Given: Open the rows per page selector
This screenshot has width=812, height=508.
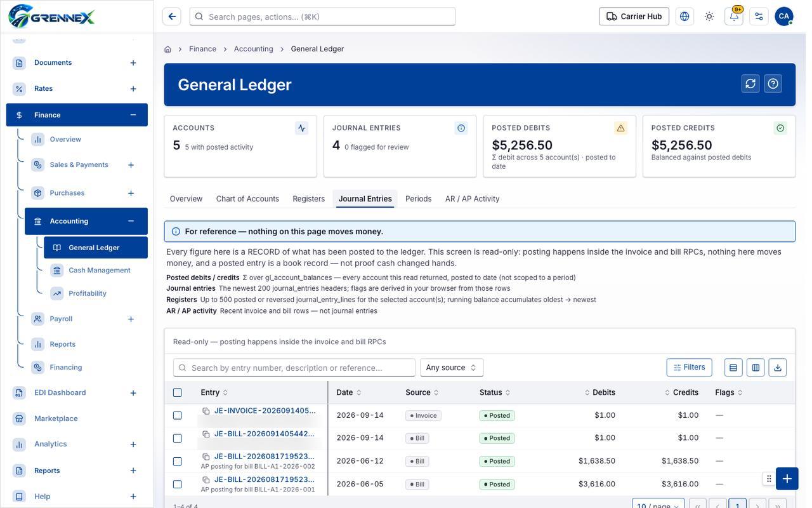Looking at the screenshot, I should [658, 506].
